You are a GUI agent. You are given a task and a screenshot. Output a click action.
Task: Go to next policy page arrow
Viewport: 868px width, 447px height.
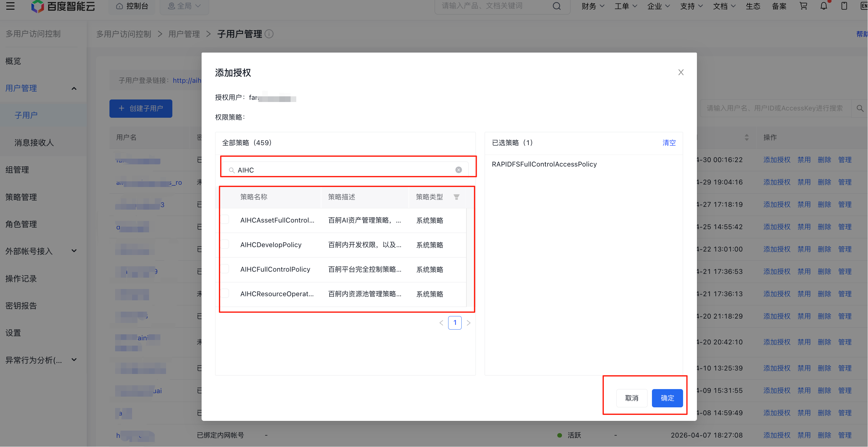tap(468, 323)
